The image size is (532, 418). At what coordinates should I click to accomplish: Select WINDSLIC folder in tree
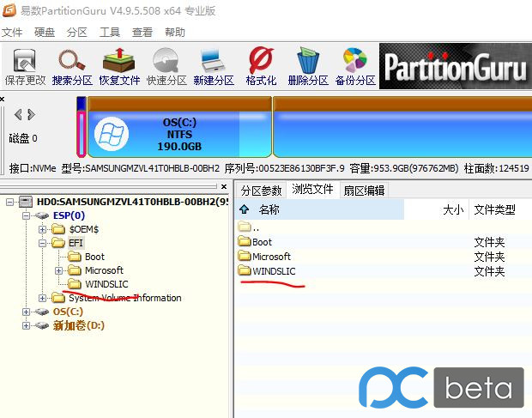tap(106, 284)
